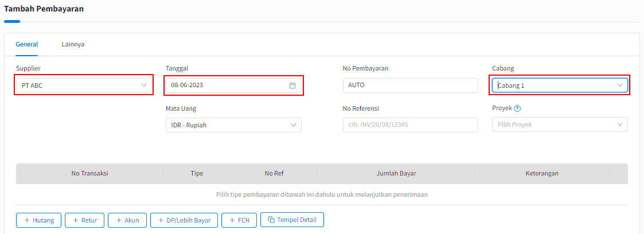Click the No Referensi input field
The height and width of the screenshot is (234, 644).
pyautogui.click(x=410, y=125)
